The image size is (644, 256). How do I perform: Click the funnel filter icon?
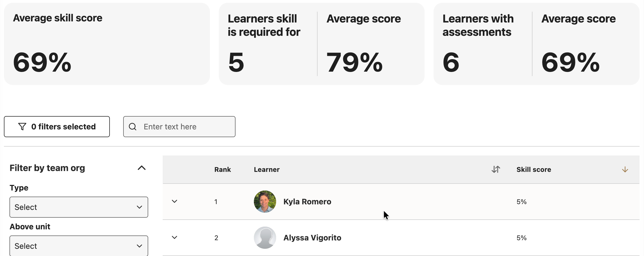pyautogui.click(x=22, y=127)
